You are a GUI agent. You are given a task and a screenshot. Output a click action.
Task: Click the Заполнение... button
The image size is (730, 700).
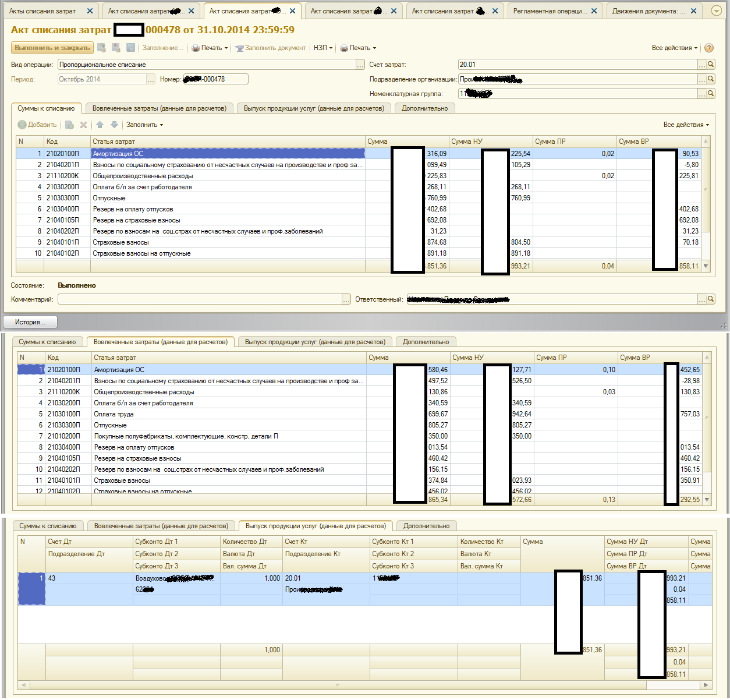click(162, 48)
